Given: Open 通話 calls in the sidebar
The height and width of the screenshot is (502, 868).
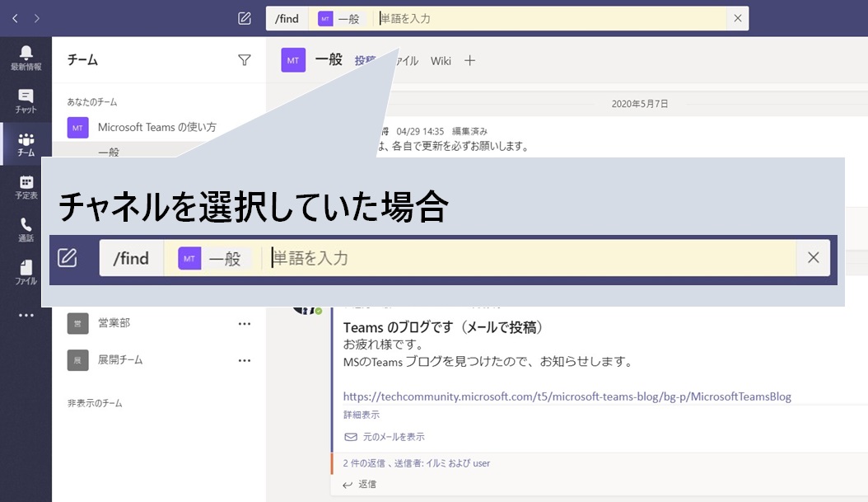Looking at the screenshot, I should [26, 230].
